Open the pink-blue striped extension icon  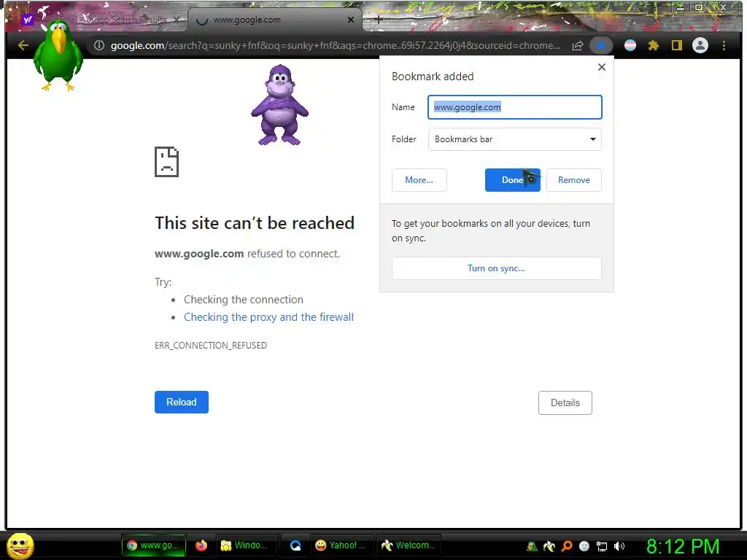(630, 45)
